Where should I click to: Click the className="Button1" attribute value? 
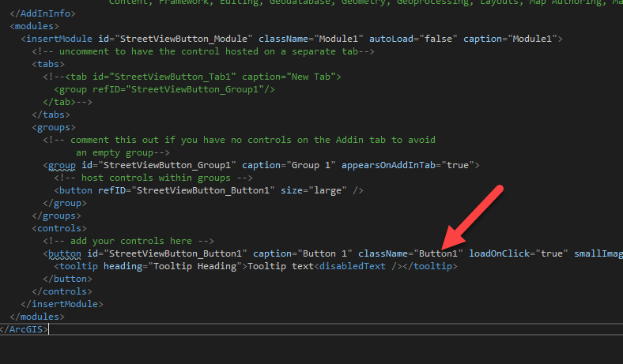tap(439, 253)
